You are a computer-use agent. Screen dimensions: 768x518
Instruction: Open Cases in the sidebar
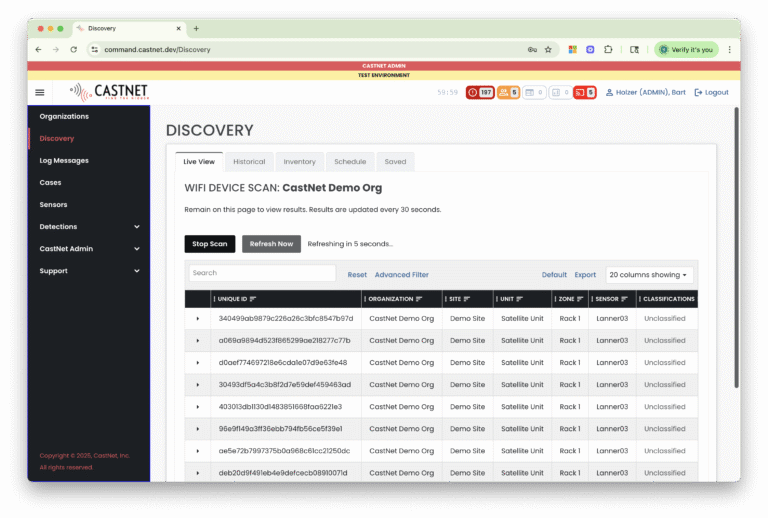[50, 183]
